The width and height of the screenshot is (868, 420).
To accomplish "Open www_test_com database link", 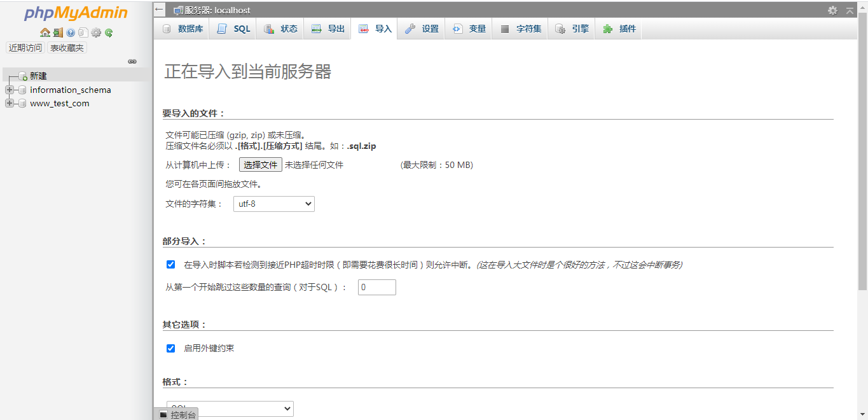I will point(60,104).
